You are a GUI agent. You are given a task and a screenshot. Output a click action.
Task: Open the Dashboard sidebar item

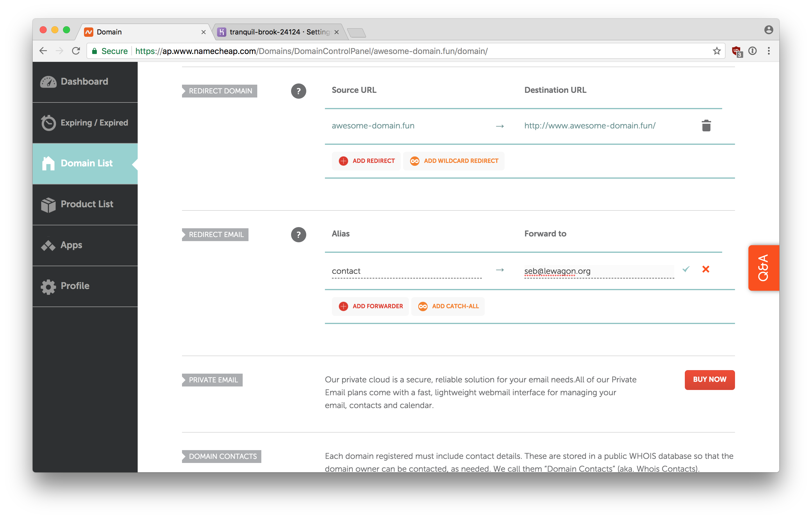85,82
